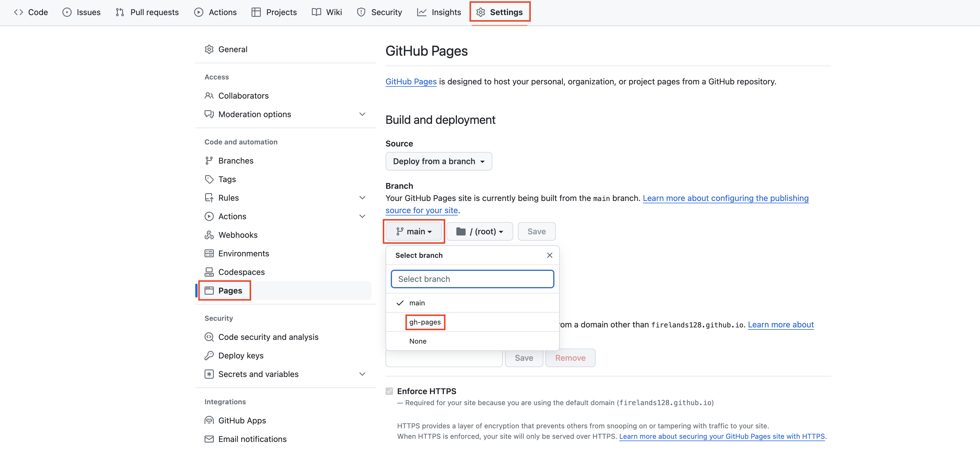Focus the Select branch filter field
980x464 pixels.
pos(472,280)
